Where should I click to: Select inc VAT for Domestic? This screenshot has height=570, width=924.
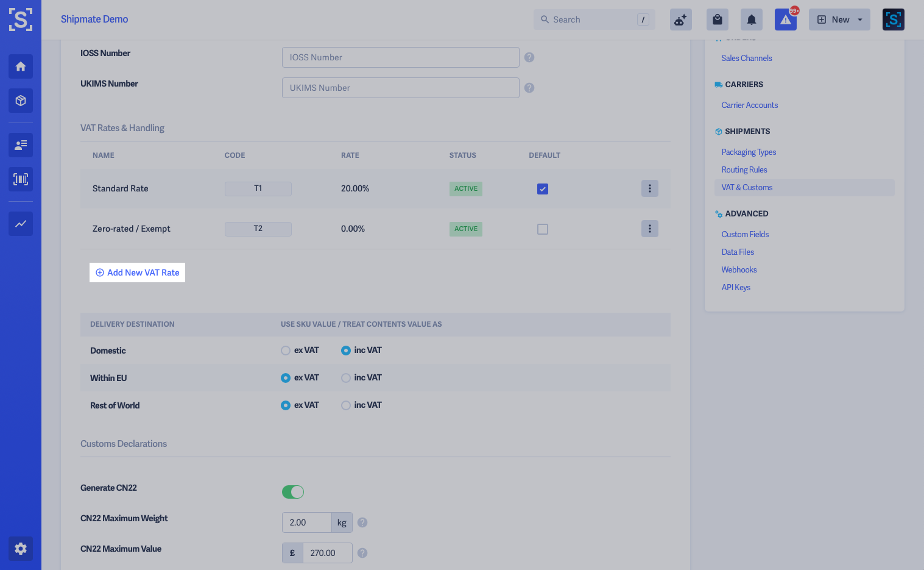click(346, 351)
